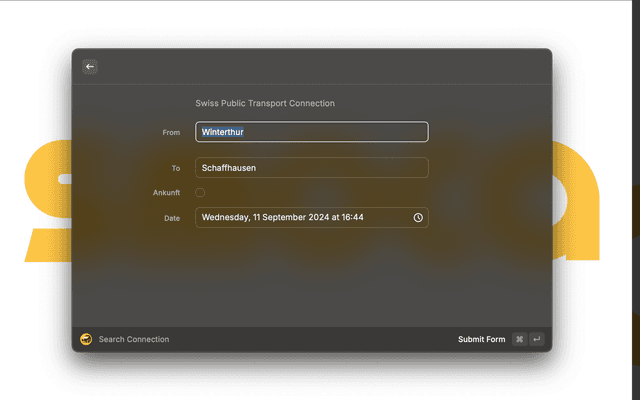
Task: Click the word Schaffhausen in the To field
Action: (229, 168)
